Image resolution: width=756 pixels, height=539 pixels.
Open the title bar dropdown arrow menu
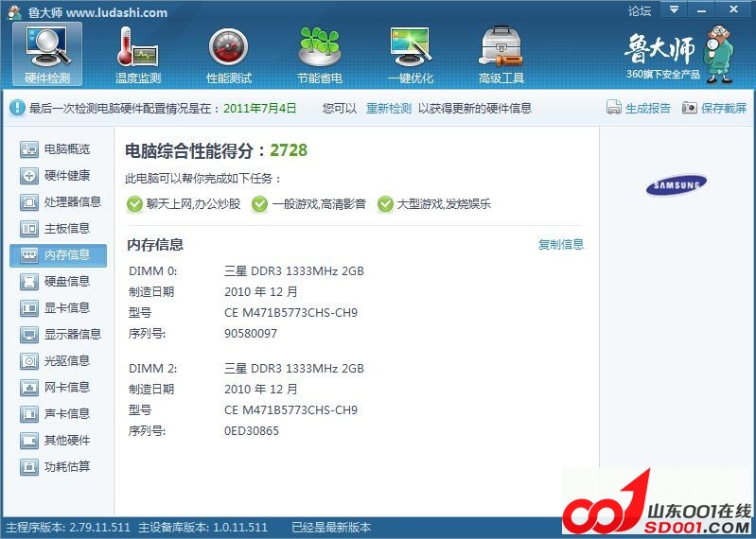click(674, 9)
